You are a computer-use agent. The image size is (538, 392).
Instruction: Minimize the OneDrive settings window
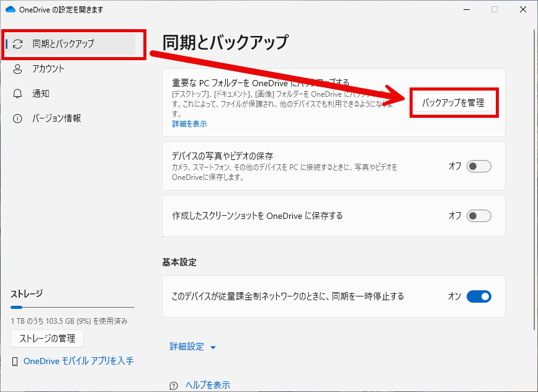tap(467, 9)
